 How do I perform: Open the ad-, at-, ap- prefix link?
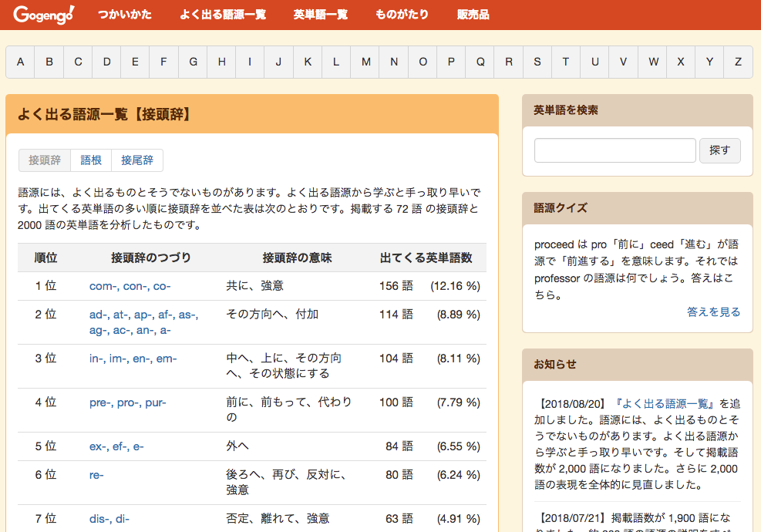pyautogui.click(x=143, y=322)
